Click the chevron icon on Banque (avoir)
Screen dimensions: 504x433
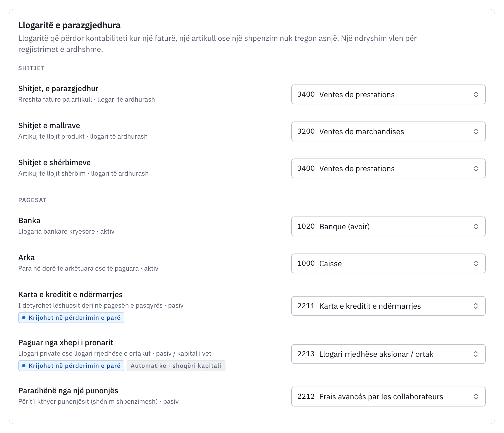[x=476, y=226]
